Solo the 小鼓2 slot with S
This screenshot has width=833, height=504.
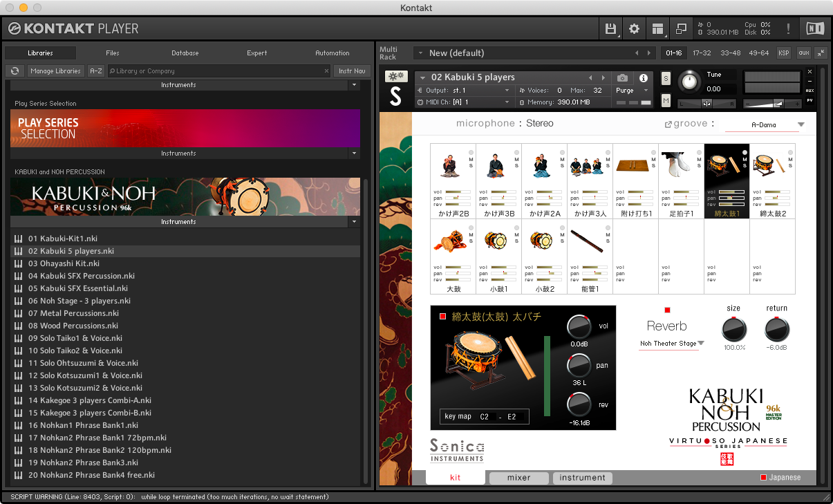point(562,241)
